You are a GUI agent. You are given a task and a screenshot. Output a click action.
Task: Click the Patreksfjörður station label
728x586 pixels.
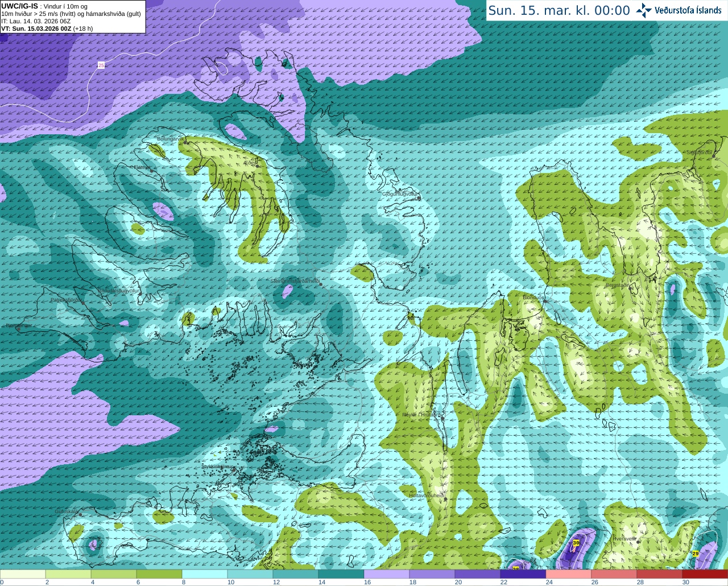click(67, 299)
